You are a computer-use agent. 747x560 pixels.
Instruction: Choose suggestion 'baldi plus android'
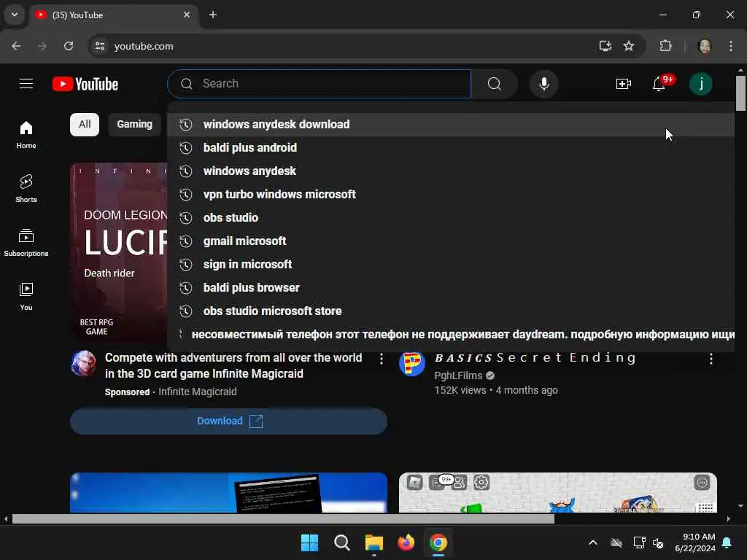coord(451,147)
